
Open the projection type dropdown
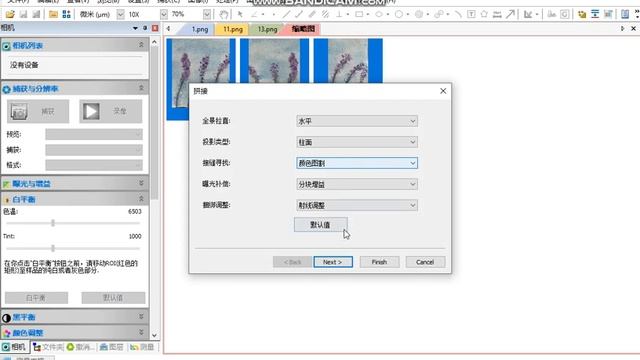[x=357, y=142]
